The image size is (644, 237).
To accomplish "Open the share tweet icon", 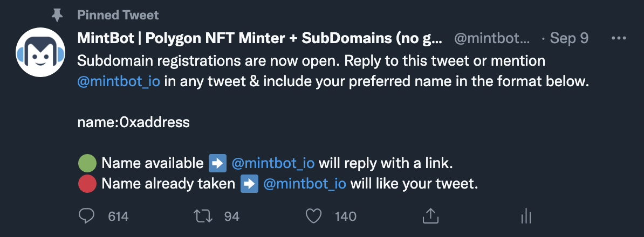I will (429, 217).
